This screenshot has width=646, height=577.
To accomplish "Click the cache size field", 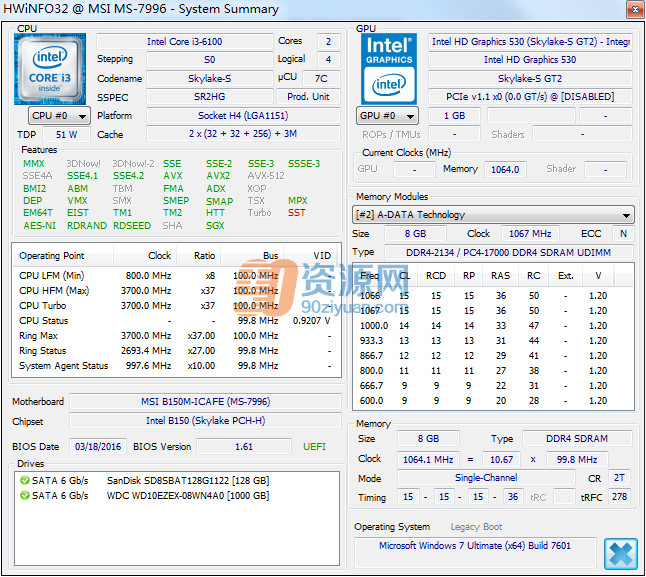I will point(243,134).
